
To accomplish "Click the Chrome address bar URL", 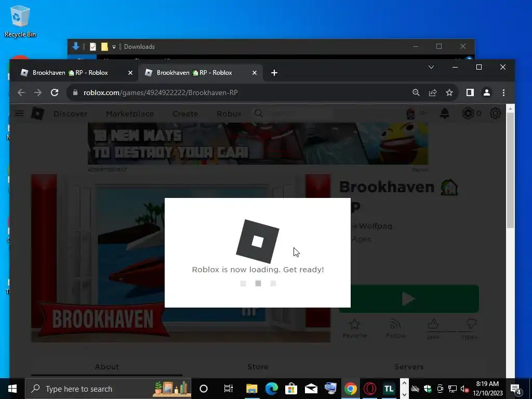I will [161, 92].
